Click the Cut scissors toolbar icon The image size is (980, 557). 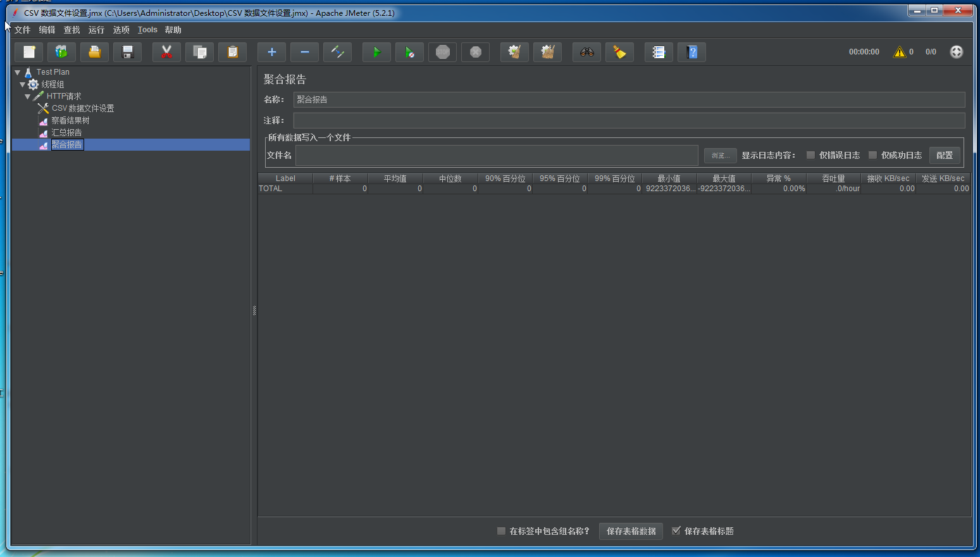(166, 53)
